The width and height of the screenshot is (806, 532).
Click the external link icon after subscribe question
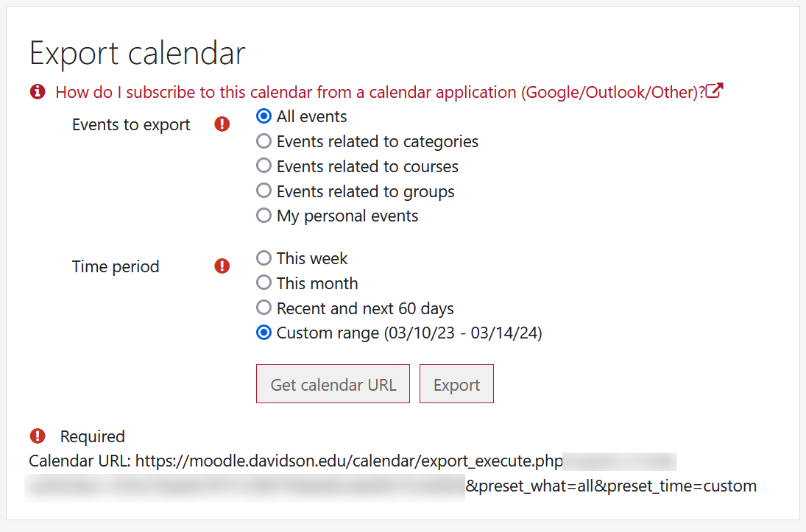(714, 92)
